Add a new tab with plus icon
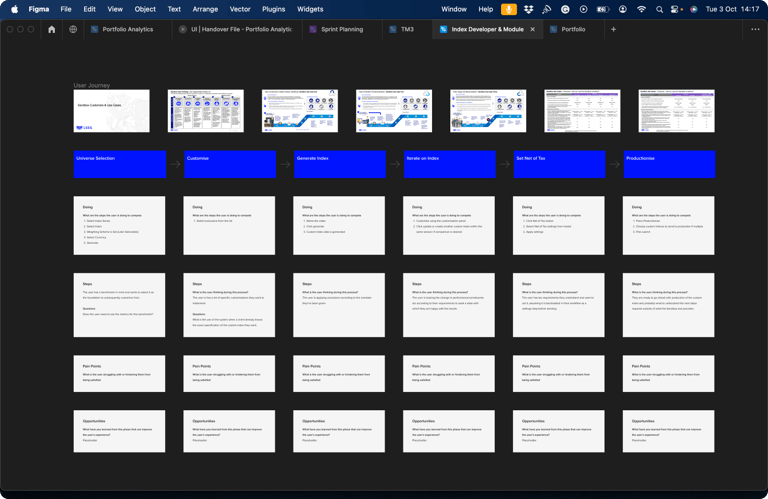This screenshot has width=768, height=499. coord(613,30)
